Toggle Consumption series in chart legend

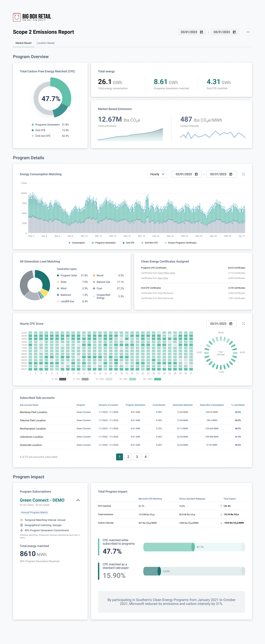click(x=77, y=243)
